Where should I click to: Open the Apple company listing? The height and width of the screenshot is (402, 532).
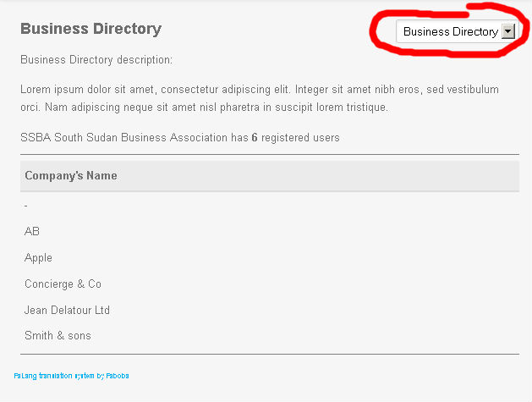click(38, 257)
